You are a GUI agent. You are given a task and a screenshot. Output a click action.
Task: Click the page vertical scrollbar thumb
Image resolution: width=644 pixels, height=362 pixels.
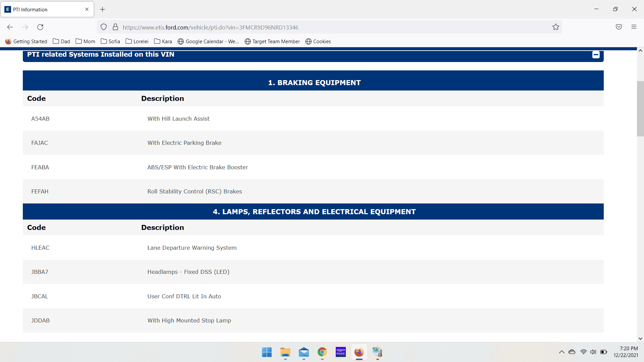[x=640, y=108]
